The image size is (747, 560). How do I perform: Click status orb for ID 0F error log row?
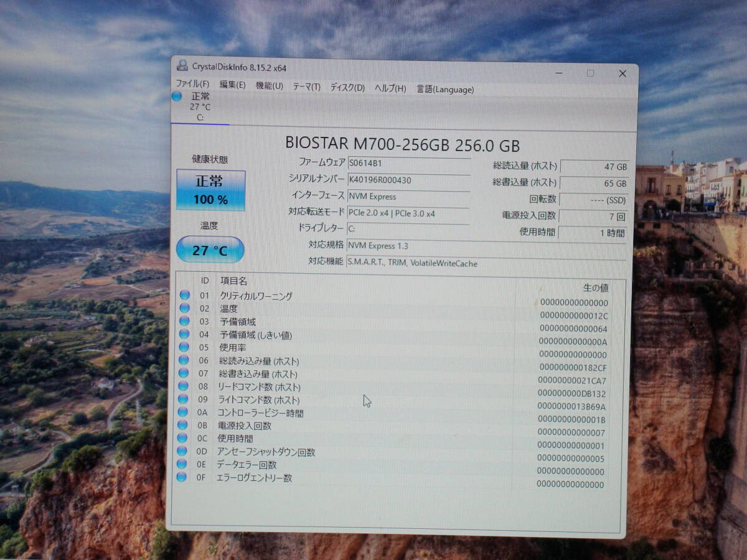pyautogui.click(x=181, y=477)
